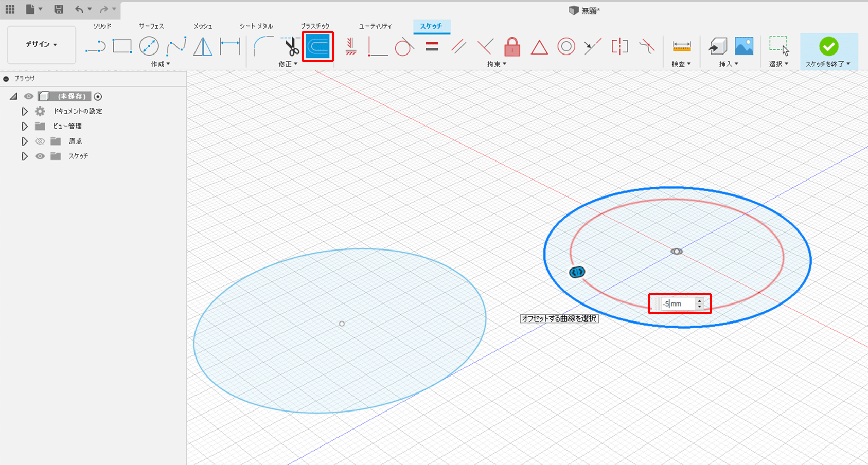
Task: Pick the two-point Rectangle tool
Action: tap(122, 47)
